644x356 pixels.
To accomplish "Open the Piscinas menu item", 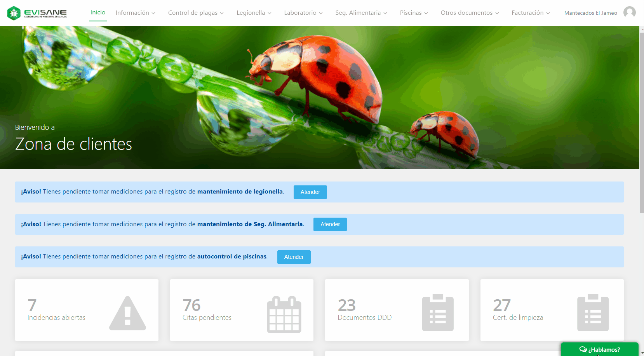I will coord(414,13).
